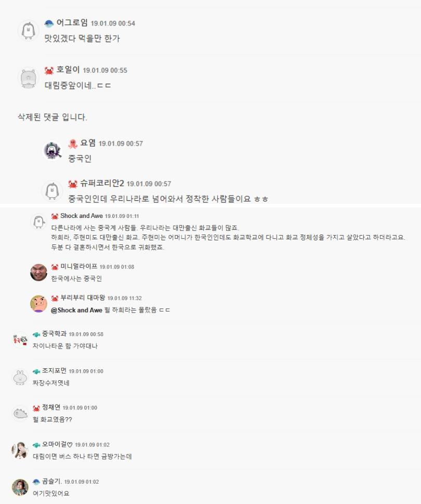This screenshot has height=504, width=421.
Task: Click the whale badge icon next to 어그로임
Action: tap(49, 23)
